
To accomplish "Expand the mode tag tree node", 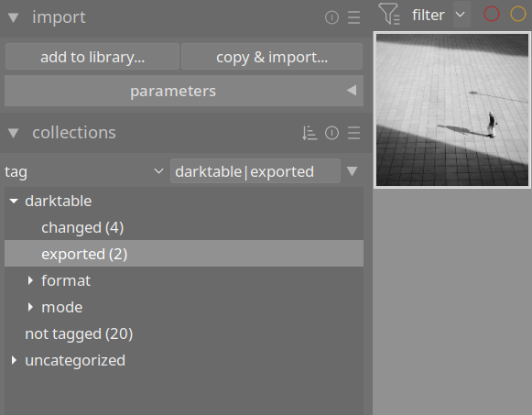I will click(x=30, y=307).
